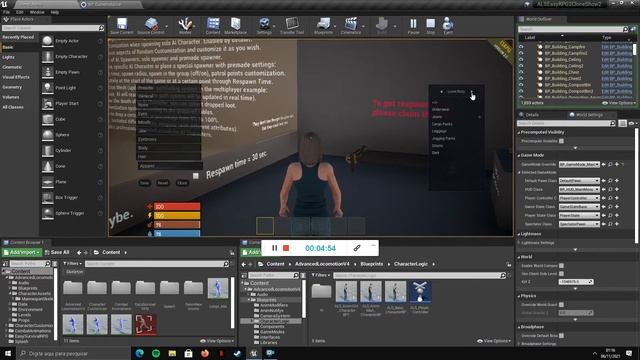Select the Player Start icon
The image size is (640, 360).
(x=48, y=104)
